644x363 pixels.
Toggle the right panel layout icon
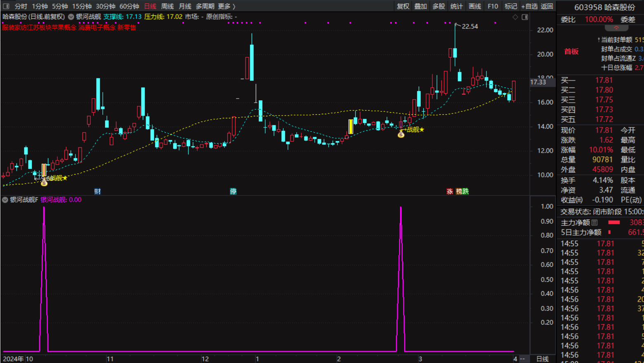tap(525, 17)
